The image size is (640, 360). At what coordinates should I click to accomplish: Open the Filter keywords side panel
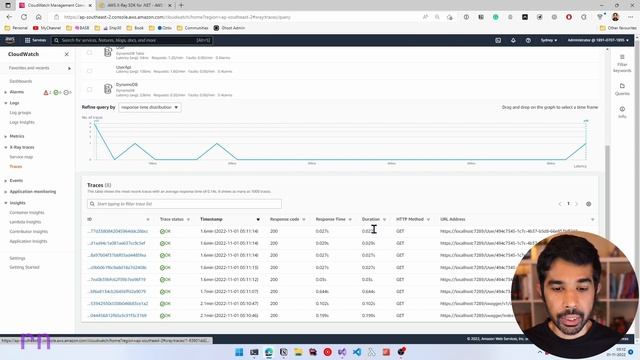click(x=622, y=64)
